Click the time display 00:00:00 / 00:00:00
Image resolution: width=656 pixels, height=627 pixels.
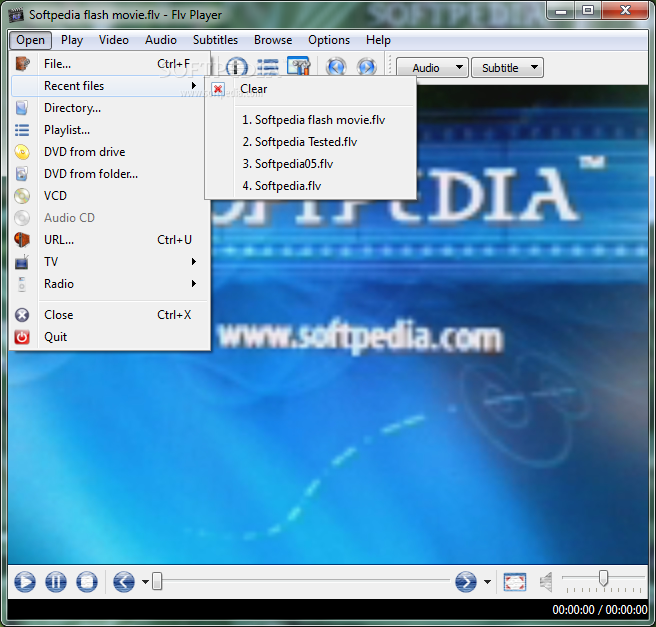click(x=600, y=610)
